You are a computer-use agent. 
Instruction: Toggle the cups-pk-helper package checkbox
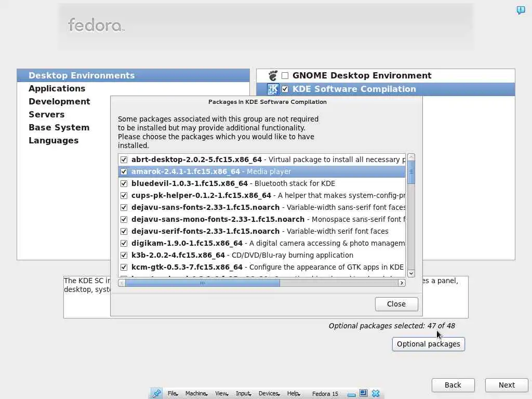tap(124, 195)
